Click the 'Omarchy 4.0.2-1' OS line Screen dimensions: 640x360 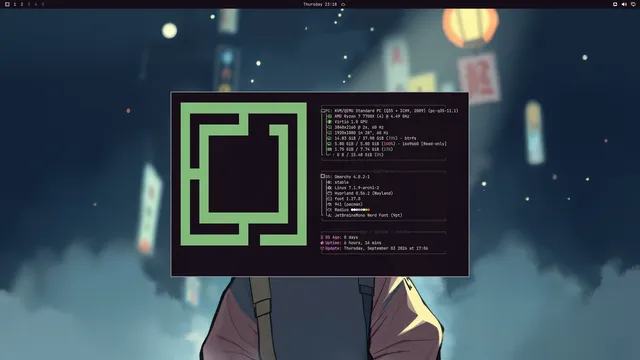[352, 177]
